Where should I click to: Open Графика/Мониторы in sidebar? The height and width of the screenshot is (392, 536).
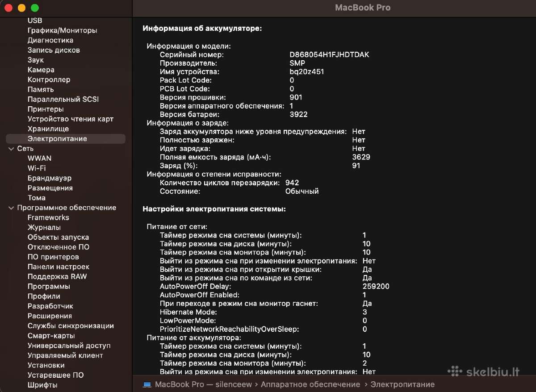pos(62,30)
